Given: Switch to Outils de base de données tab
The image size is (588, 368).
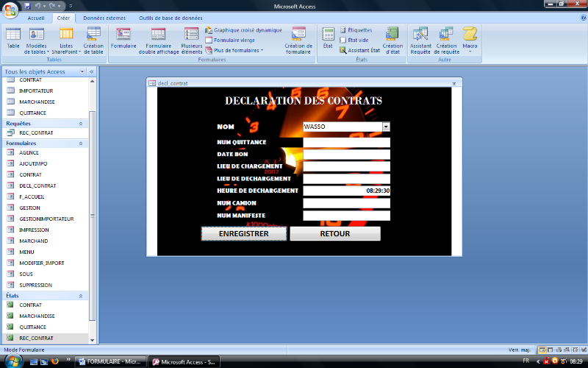Looking at the screenshot, I should pos(171,18).
